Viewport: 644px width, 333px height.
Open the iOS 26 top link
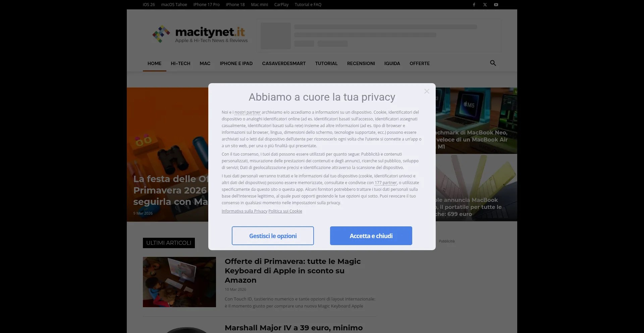[149, 5]
